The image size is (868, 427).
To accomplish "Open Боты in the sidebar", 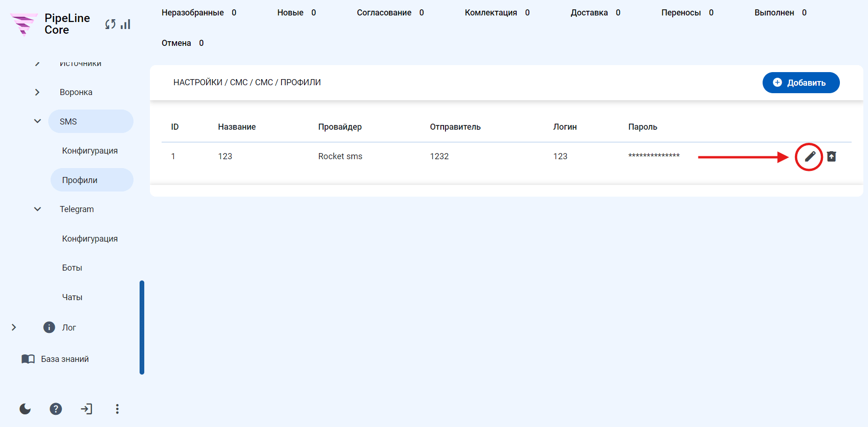I will [x=72, y=268].
